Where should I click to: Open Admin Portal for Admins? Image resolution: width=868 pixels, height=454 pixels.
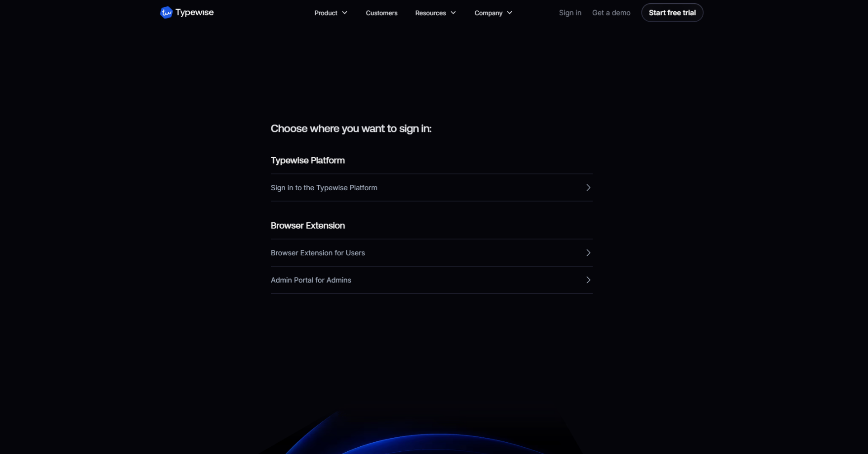pos(311,280)
